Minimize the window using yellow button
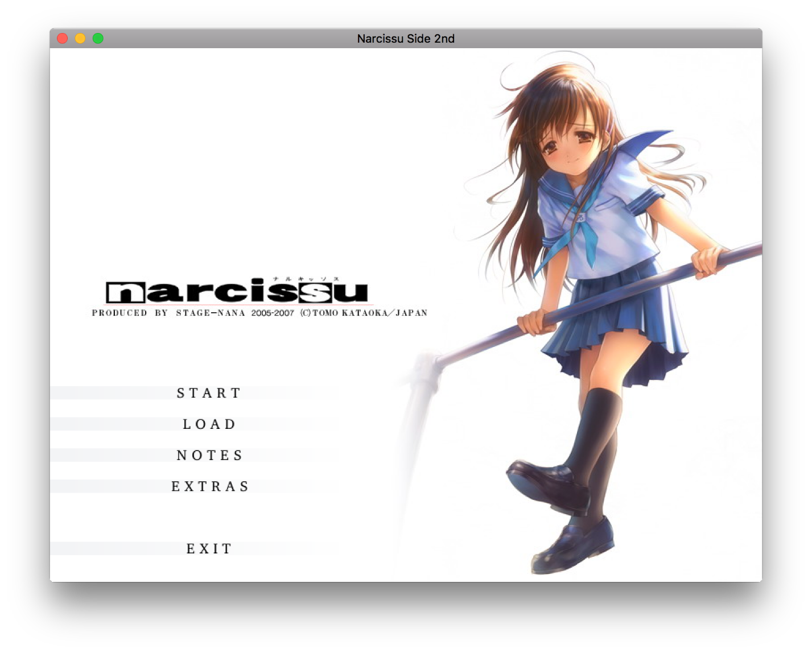The width and height of the screenshot is (812, 653). tap(80, 38)
